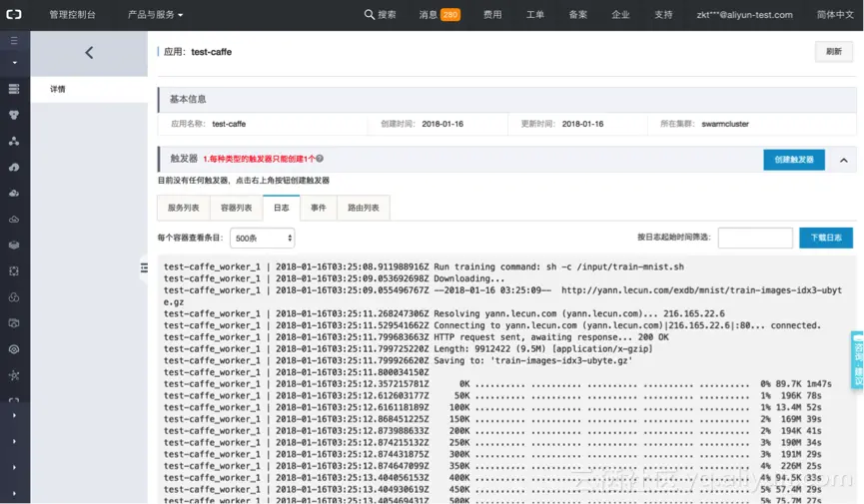Click the 创建时间 2018-01-16 value
Image resolution: width=864 pixels, height=504 pixels.
[442, 124]
